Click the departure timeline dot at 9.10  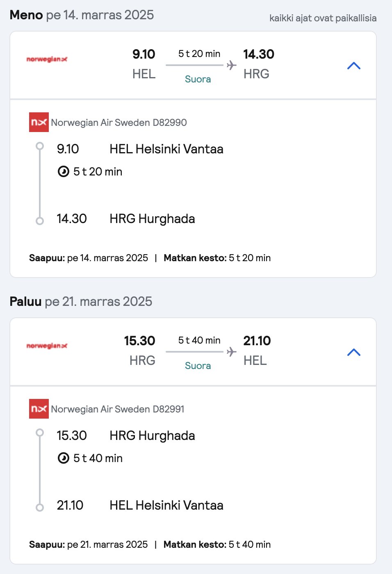point(40,146)
